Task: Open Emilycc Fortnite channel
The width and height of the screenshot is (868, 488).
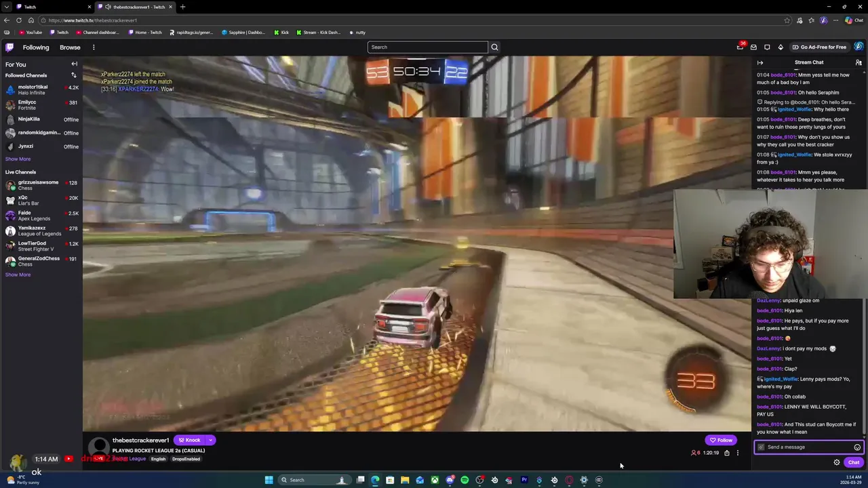Action: pos(41,105)
